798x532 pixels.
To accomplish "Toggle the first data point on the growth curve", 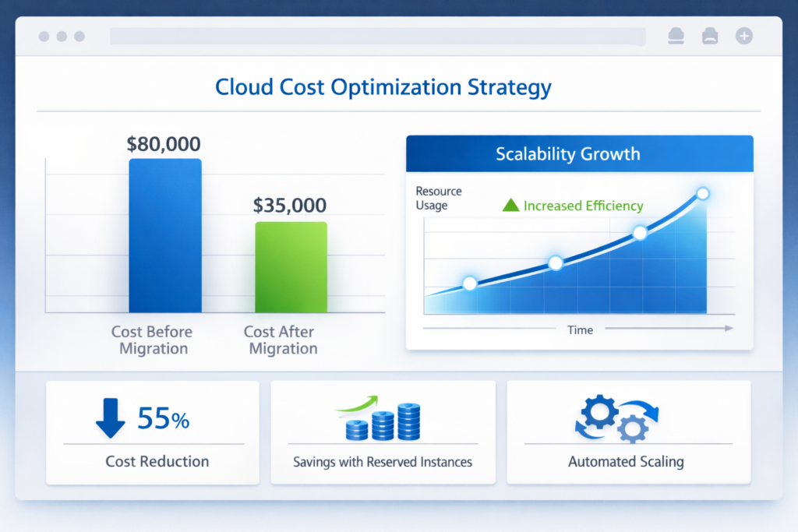I will coord(469,284).
